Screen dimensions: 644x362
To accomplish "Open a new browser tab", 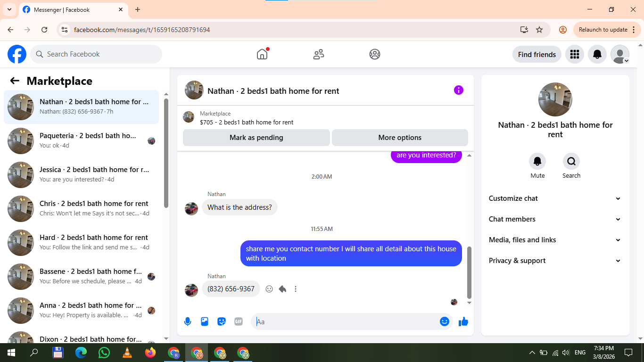I will click(x=138, y=9).
